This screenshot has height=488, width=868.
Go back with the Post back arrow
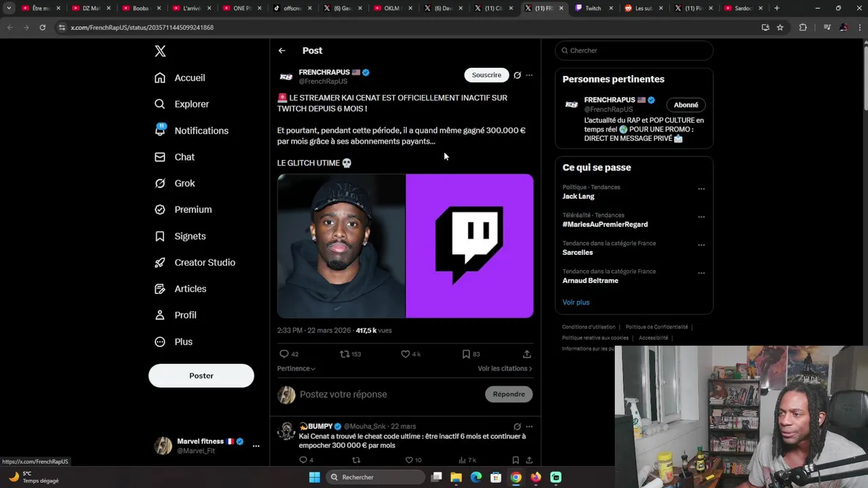[x=282, y=51]
